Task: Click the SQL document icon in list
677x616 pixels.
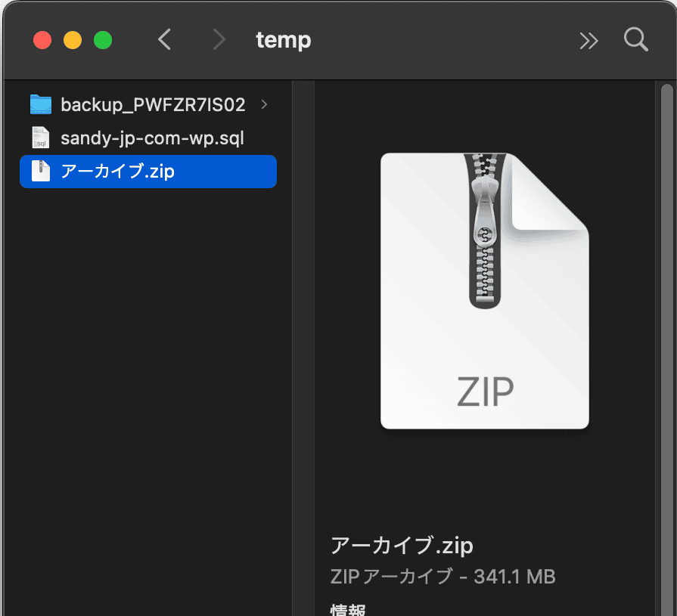Action: (x=40, y=138)
